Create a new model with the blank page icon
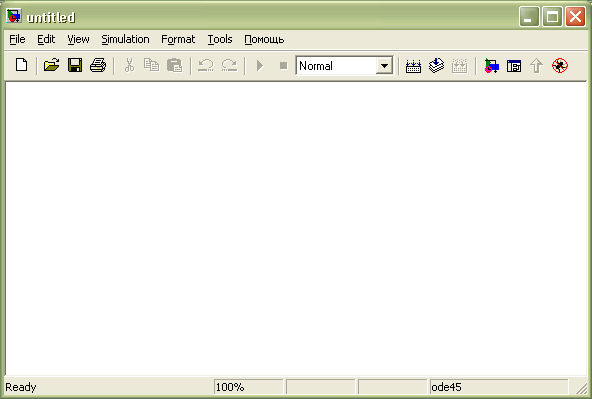This screenshot has width=592, height=399. [22, 65]
